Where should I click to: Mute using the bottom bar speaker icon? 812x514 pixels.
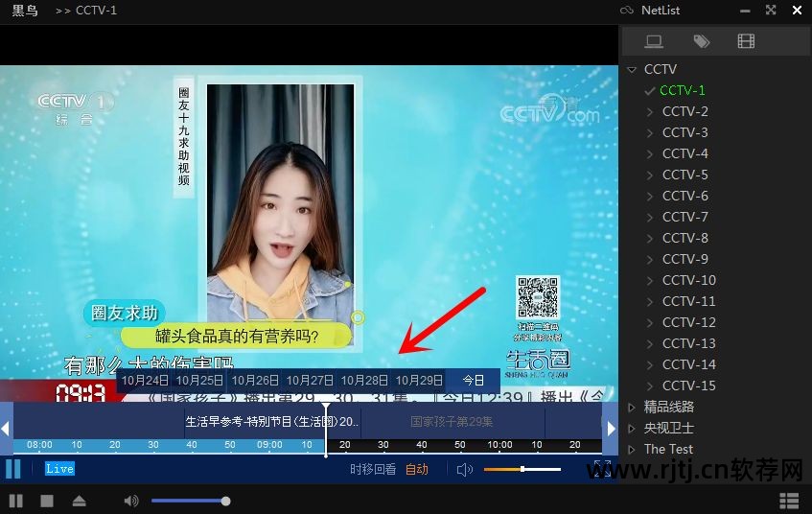131,501
